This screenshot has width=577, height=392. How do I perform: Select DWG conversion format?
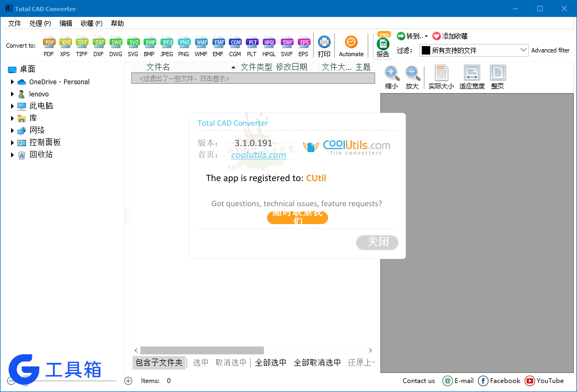pyautogui.click(x=116, y=47)
